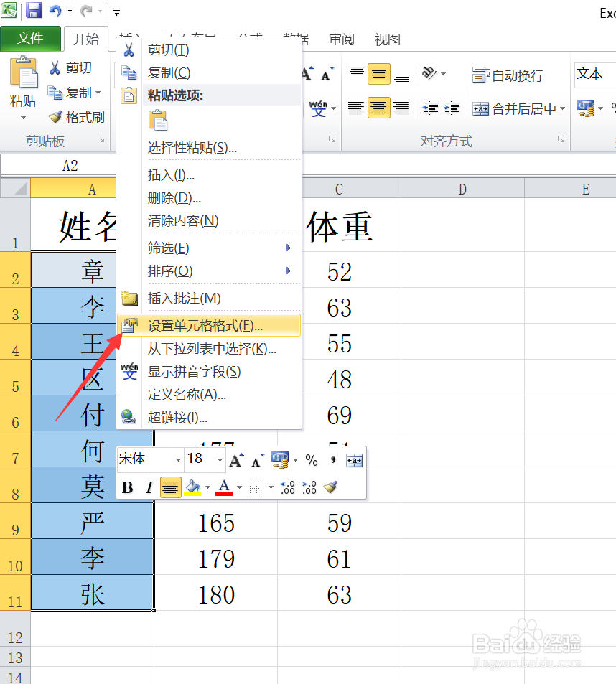Toggle center horizontal alignment in ribbon
Image resolution: width=616 pixels, height=684 pixels.
[x=378, y=108]
